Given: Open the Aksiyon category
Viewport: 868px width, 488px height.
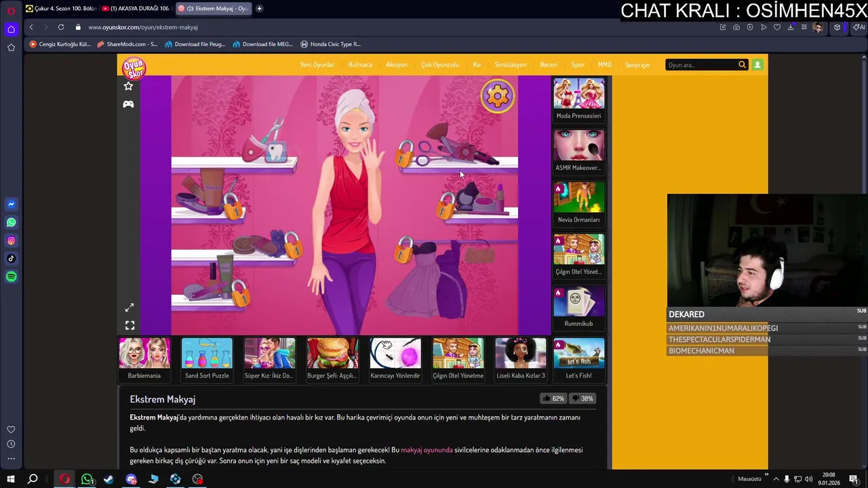Looking at the screenshot, I should (x=397, y=65).
